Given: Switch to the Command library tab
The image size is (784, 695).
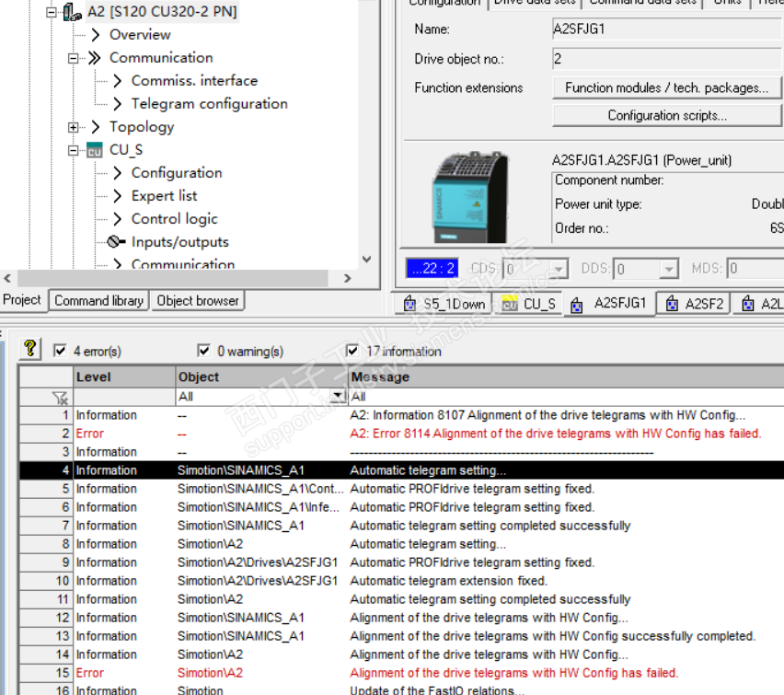Looking at the screenshot, I should [99, 300].
